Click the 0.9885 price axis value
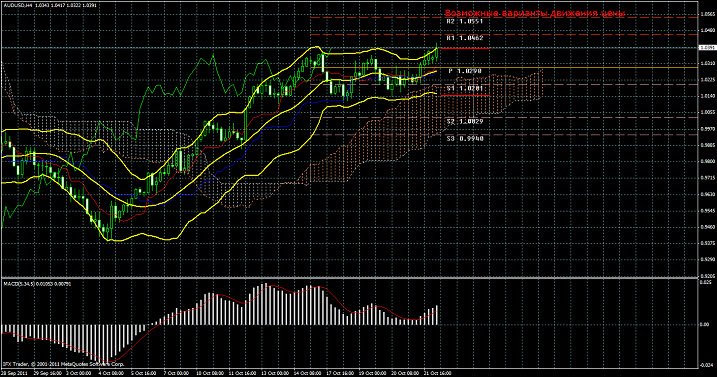 [707, 145]
